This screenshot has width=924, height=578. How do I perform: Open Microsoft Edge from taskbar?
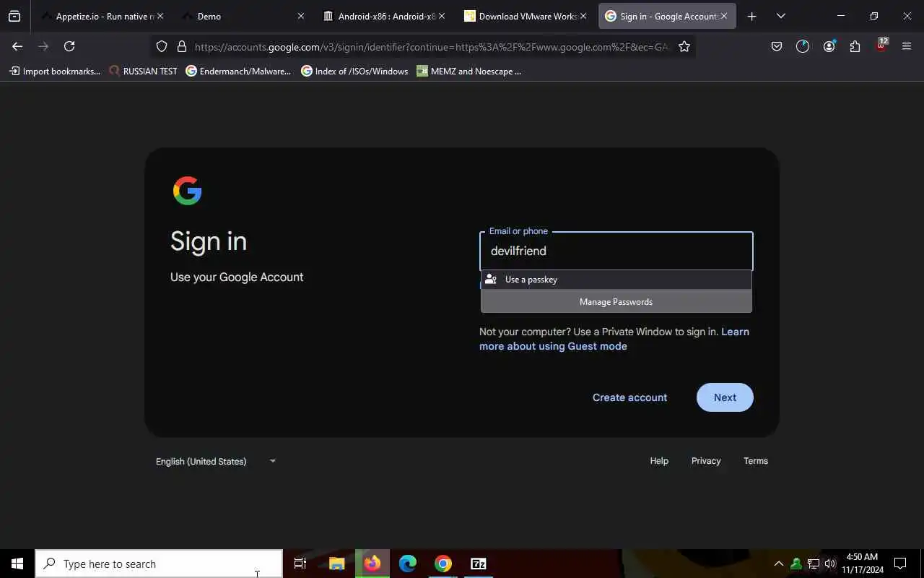point(408,564)
